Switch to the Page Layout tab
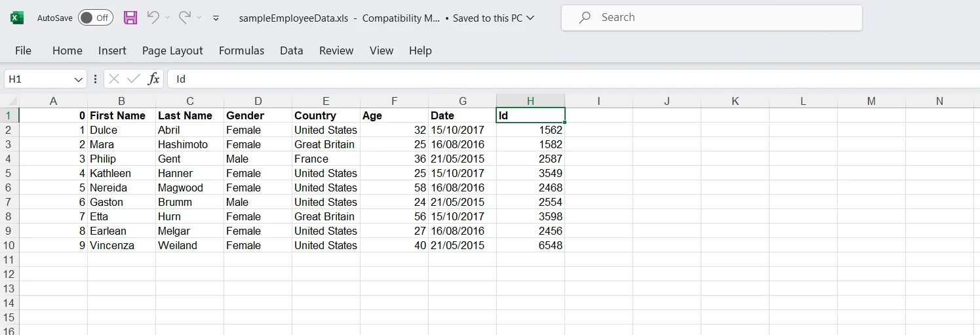 [172, 50]
